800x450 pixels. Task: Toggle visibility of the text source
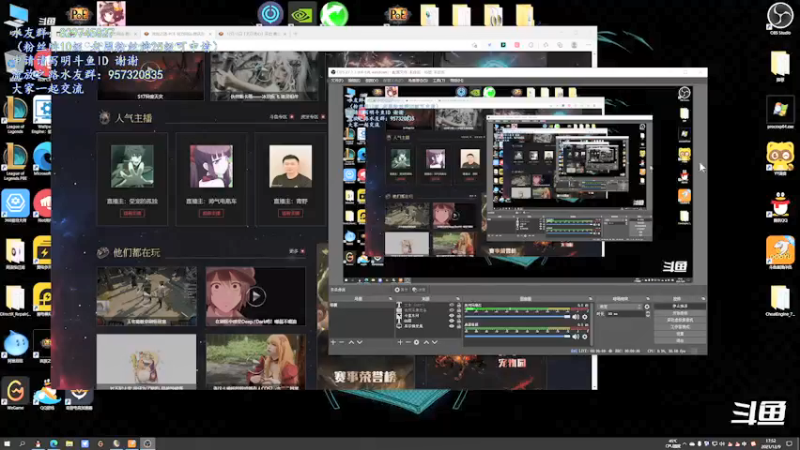[x=452, y=305]
